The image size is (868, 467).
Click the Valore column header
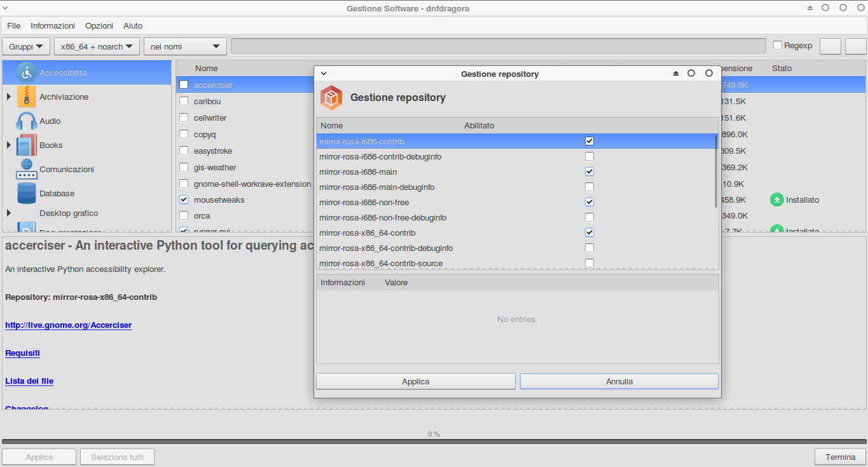[396, 282]
